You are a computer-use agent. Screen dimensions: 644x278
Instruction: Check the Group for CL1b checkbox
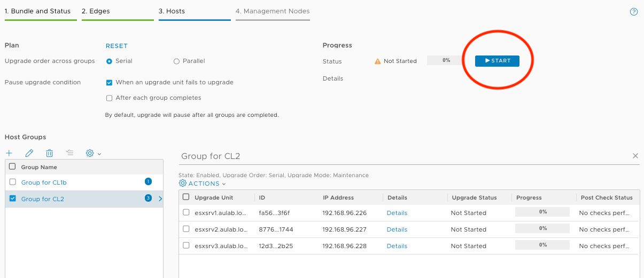point(13,182)
